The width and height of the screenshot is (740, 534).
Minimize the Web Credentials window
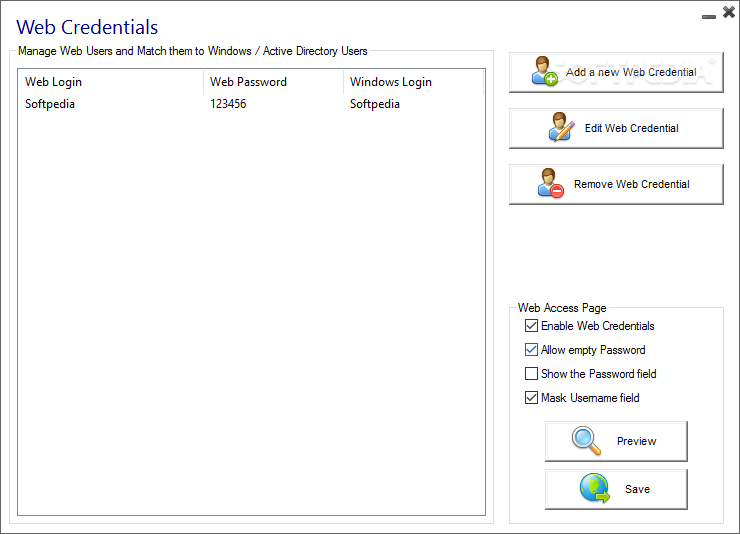708,17
